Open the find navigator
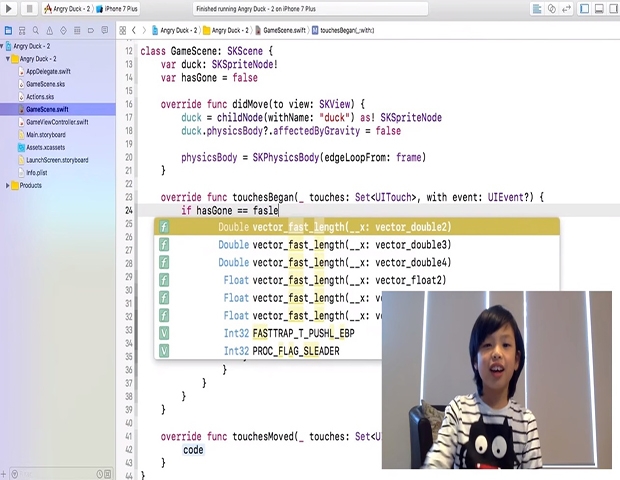This screenshot has width=620, height=480. tap(36, 30)
